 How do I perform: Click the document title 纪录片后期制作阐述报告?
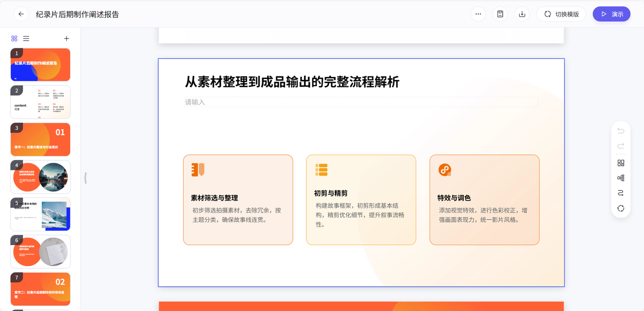tap(77, 15)
